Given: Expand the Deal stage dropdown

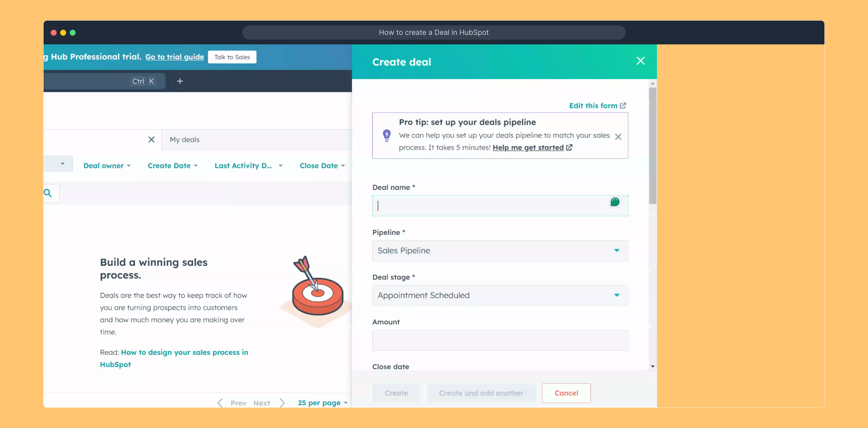Looking at the screenshot, I should [x=500, y=295].
